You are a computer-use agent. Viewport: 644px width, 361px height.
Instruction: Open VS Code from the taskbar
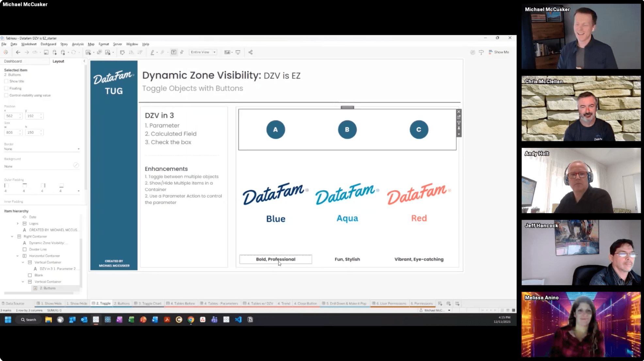click(238, 320)
